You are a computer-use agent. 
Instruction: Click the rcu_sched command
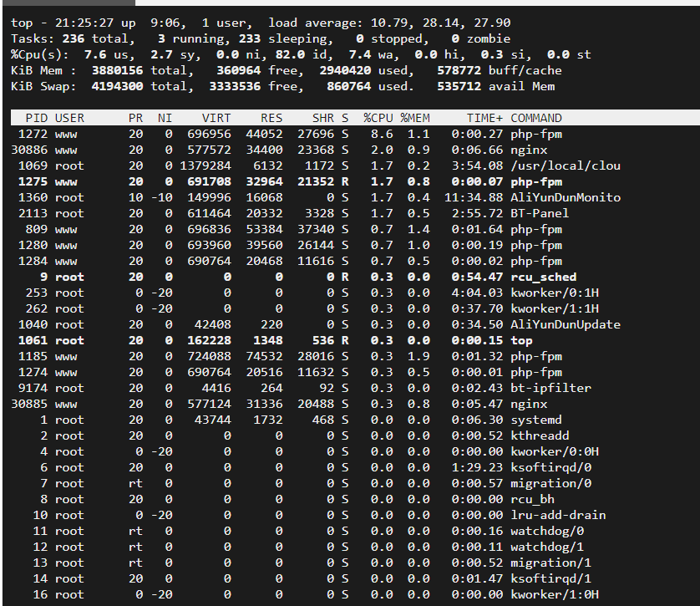[x=543, y=277]
